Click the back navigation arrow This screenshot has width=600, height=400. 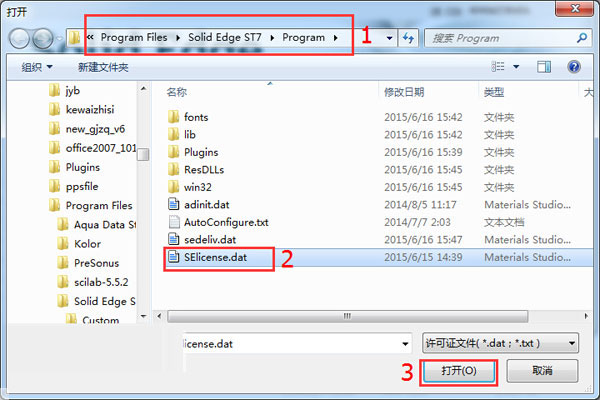pyautogui.click(x=19, y=38)
